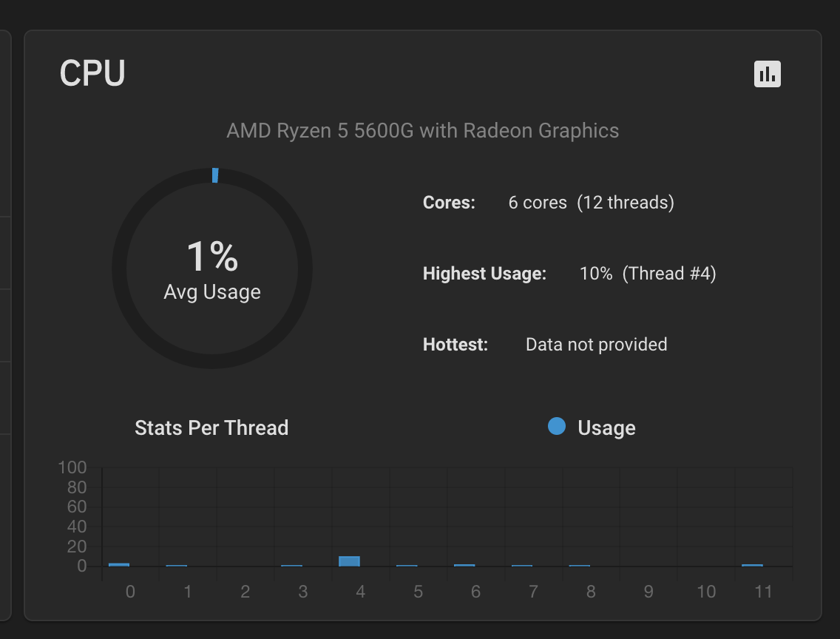Click the thread 4 usage bar
The image size is (840, 639).
coord(349,561)
